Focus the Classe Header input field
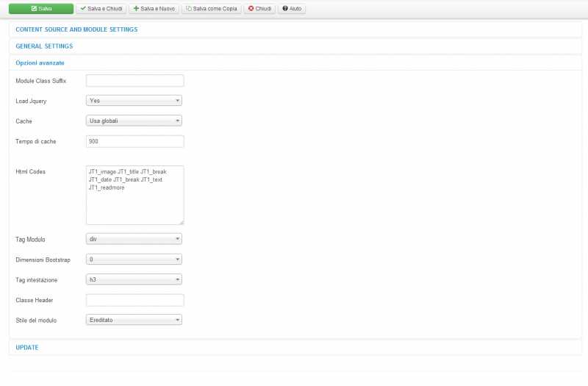Image resolution: width=588 pixels, height=386 pixels. point(135,300)
